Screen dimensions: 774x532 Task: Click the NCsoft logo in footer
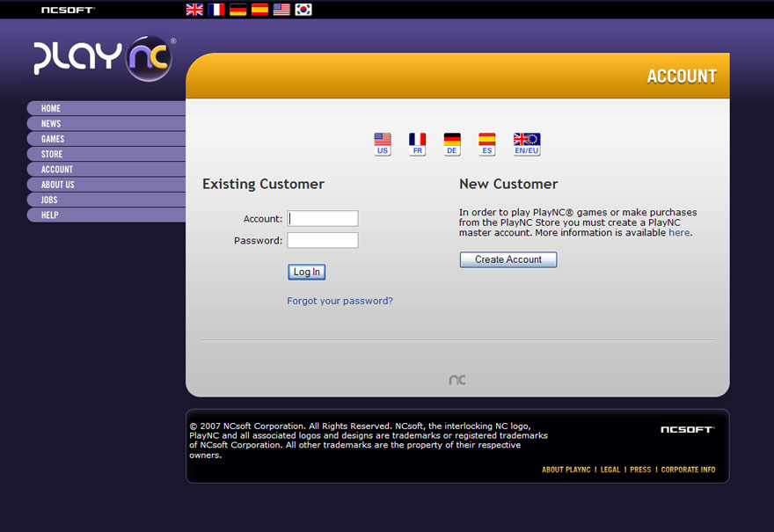(688, 429)
